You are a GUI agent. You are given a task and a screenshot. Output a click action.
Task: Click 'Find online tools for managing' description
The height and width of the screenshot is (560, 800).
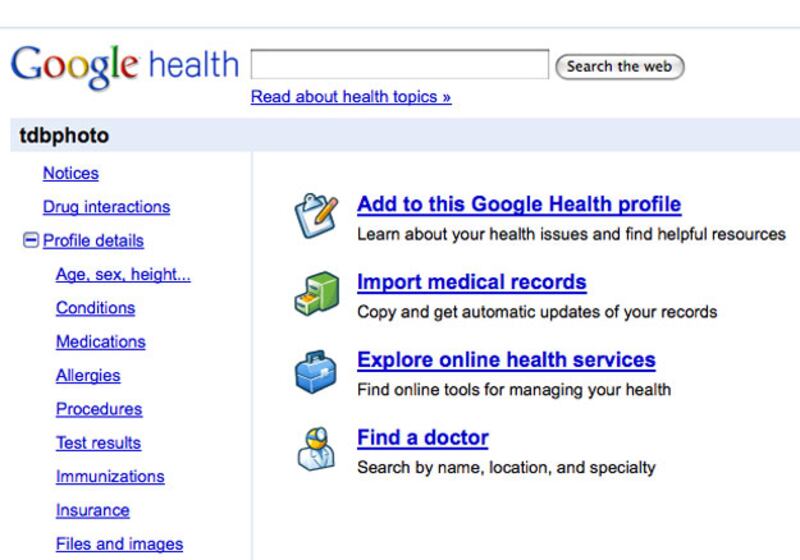click(514, 390)
